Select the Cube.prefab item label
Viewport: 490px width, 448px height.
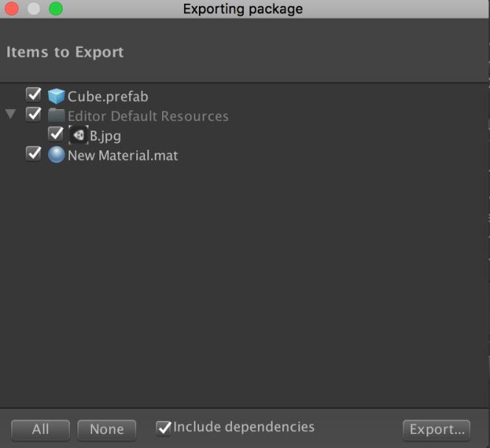tap(108, 97)
